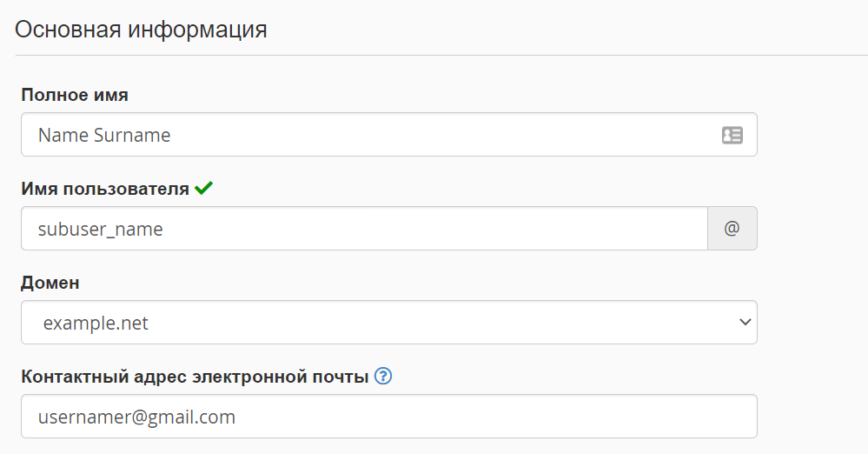
Task: Click the divider line under Основная информация
Action: [434, 56]
